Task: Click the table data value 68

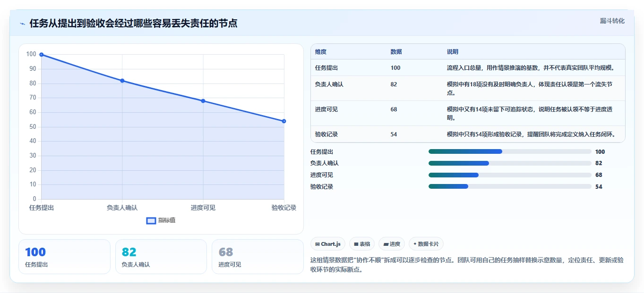Action: click(x=394, y=109)
